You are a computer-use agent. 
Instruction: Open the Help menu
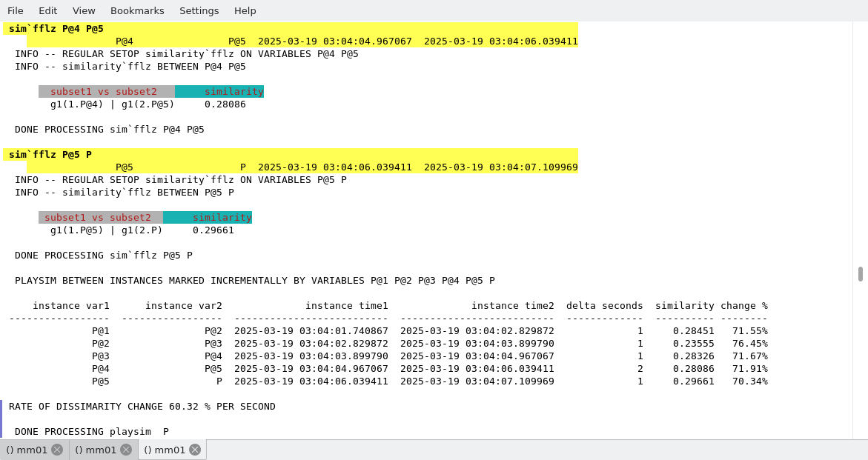(x=245, y=10)
